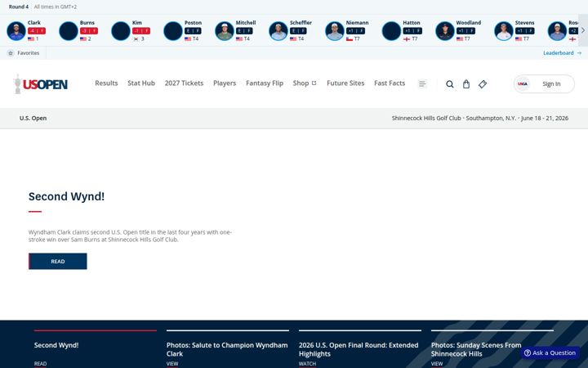Click Burns' score badge
Viewport: 588px width, 368px height.
(x=89, y=31)
